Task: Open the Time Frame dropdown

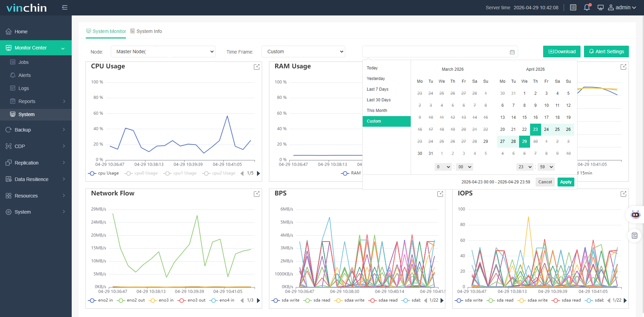Action: (x=303, y=52)
